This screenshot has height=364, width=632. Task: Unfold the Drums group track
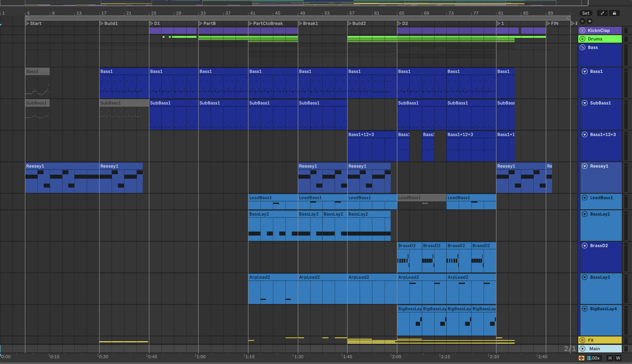pos(582,39)
